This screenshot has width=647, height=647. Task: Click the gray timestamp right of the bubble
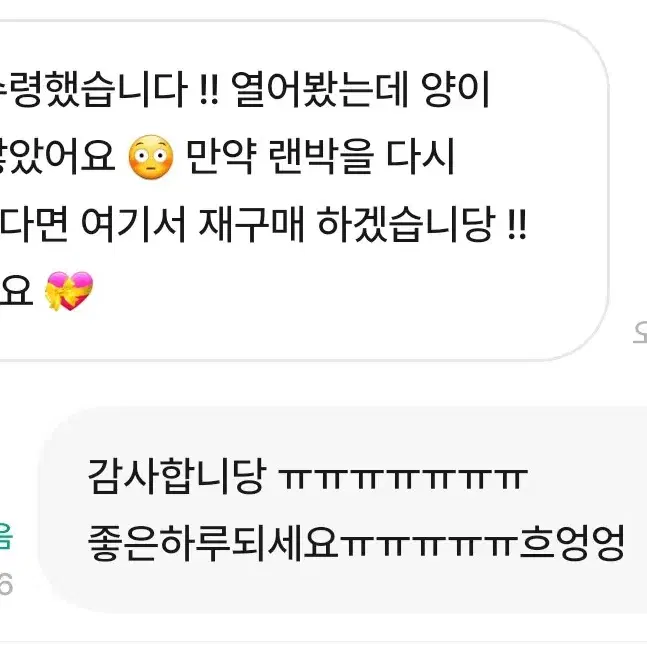click(x=640, y=332)
